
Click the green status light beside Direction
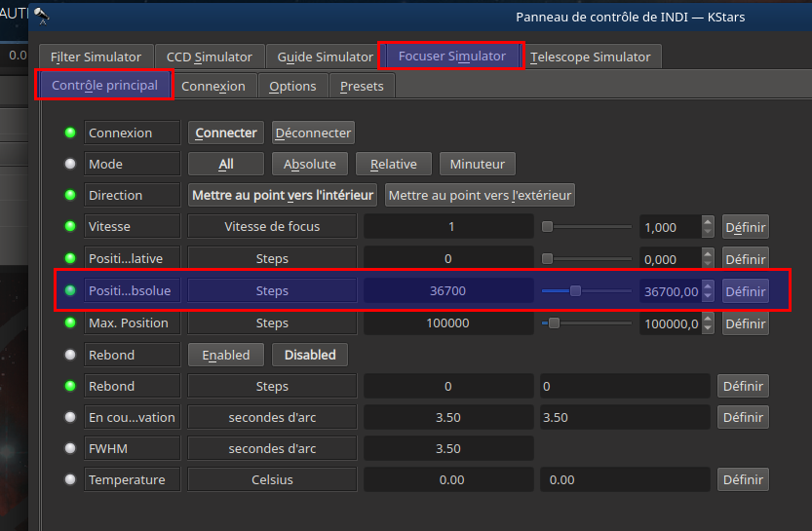click(70, 195)
